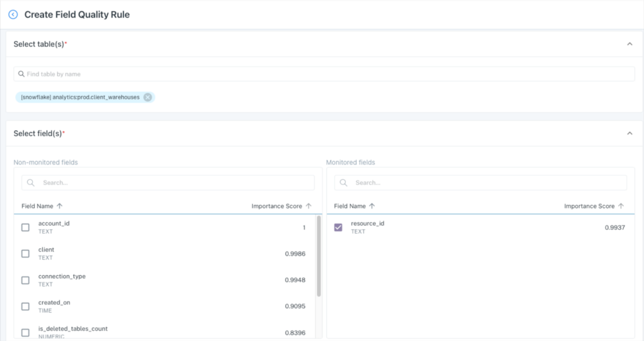Check the account_id field checkbox
644x341 pixels.
pos(25,227)
